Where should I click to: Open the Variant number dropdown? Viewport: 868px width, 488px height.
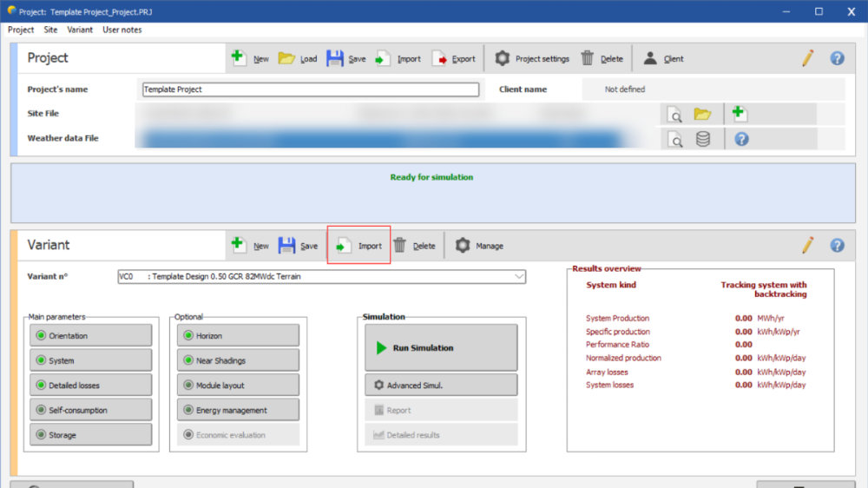[x=519, y=276]
